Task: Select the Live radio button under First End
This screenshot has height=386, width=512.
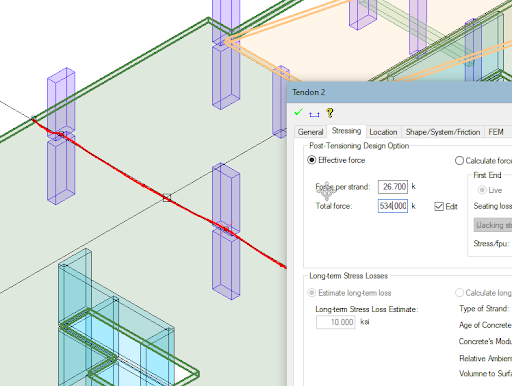Action: [x=482, y=190]
